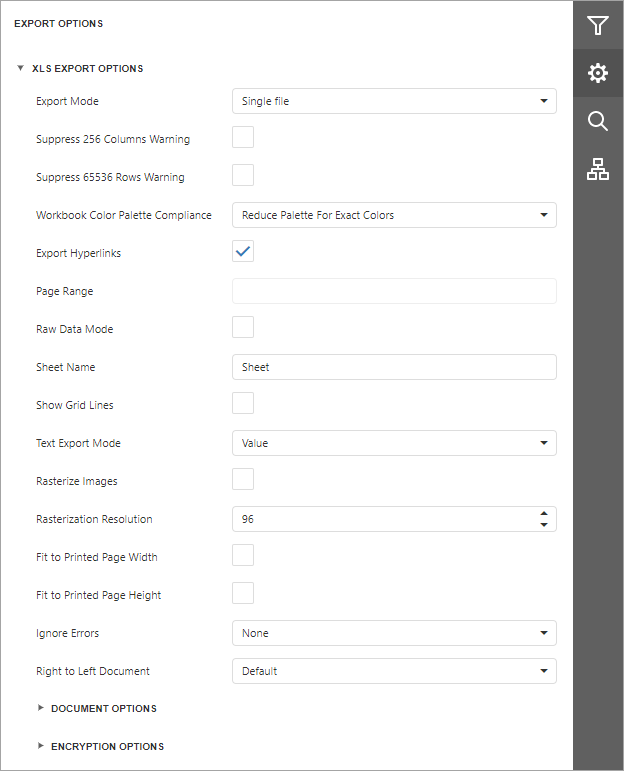Click the Sheet Name text field
The height and width of the screenshot is (771, 624).
[x=394, y=367]
